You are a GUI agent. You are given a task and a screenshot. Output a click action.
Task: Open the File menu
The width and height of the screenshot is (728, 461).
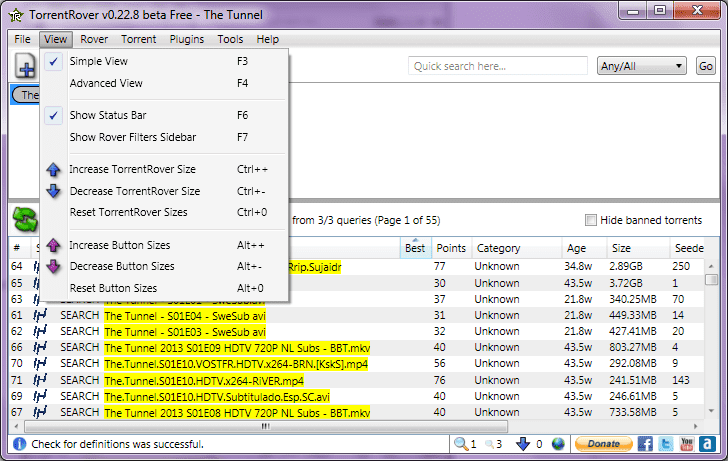[x=22, y=39]
